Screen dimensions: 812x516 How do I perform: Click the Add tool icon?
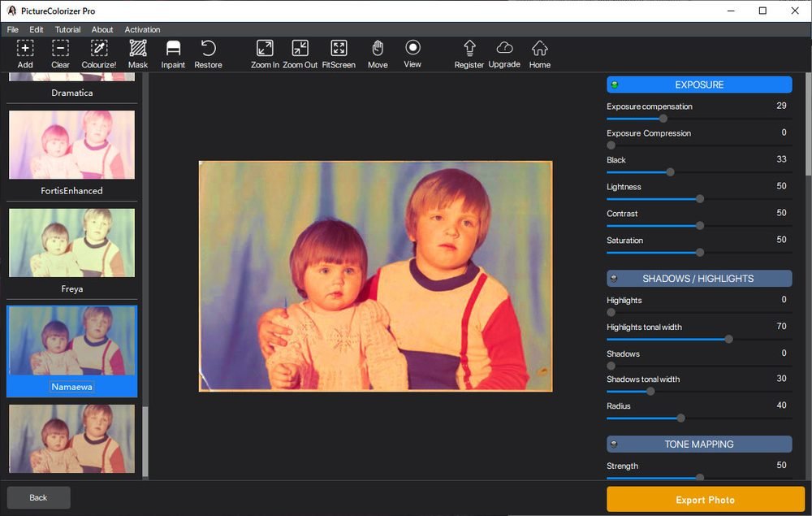(25, 49)
